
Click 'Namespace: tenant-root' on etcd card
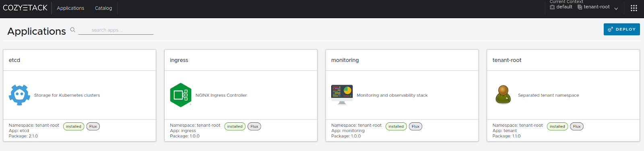tap(34, 126)
